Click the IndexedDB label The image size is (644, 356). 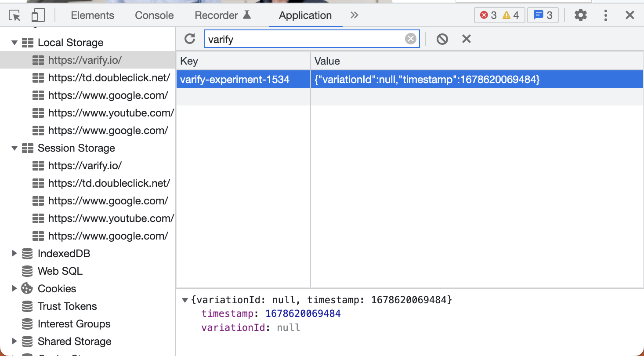tap(64, 254)
